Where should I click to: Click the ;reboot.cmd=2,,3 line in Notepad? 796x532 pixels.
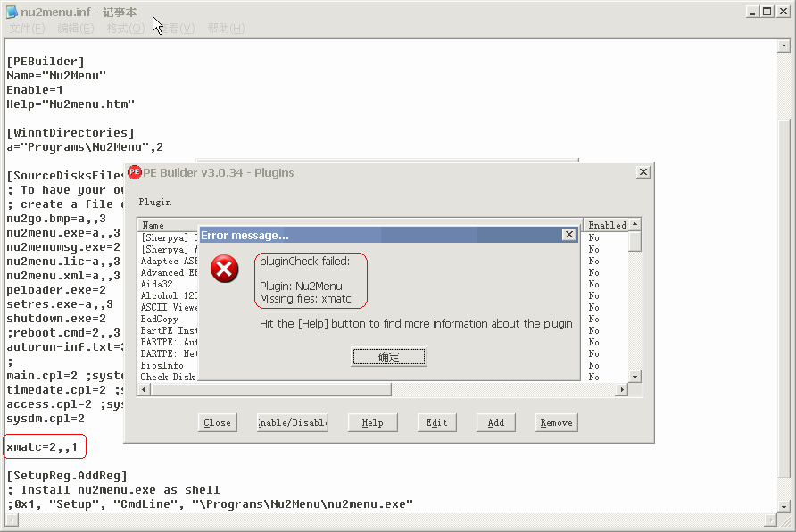(63, 332)
